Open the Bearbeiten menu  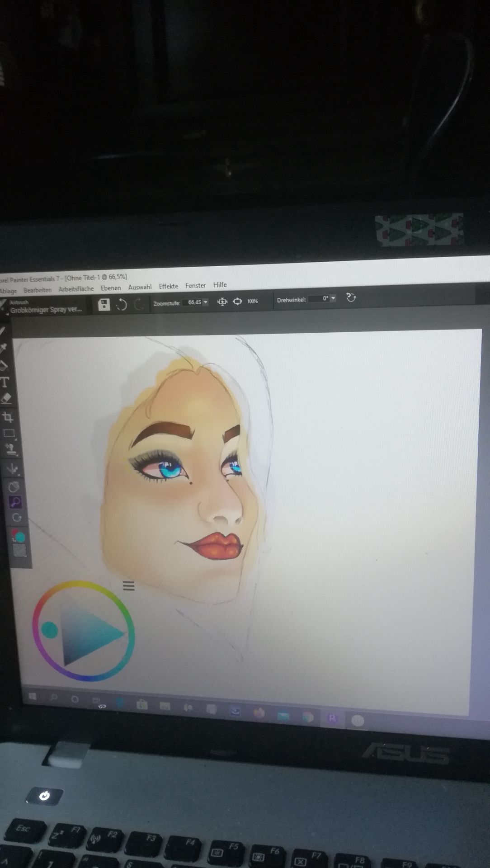pos(38,290)
